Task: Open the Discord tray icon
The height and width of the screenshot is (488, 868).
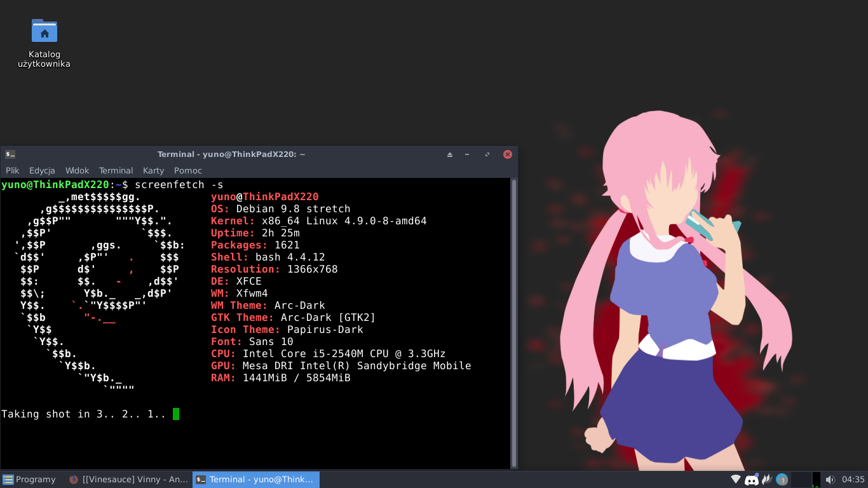Action: click(752, 480)
